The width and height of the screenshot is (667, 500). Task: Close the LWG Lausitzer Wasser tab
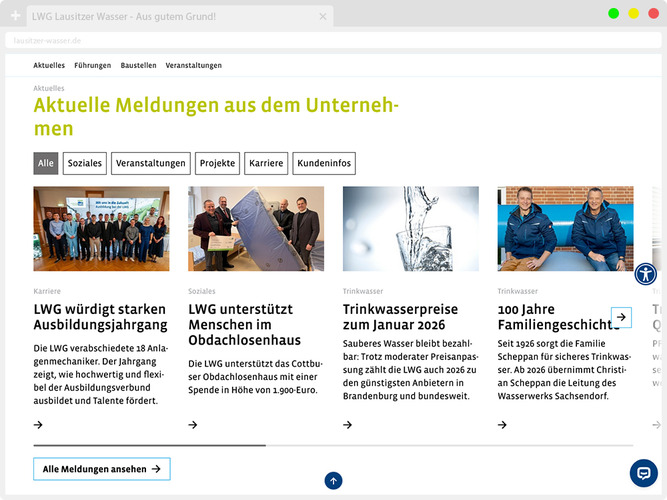coord(323,16)
